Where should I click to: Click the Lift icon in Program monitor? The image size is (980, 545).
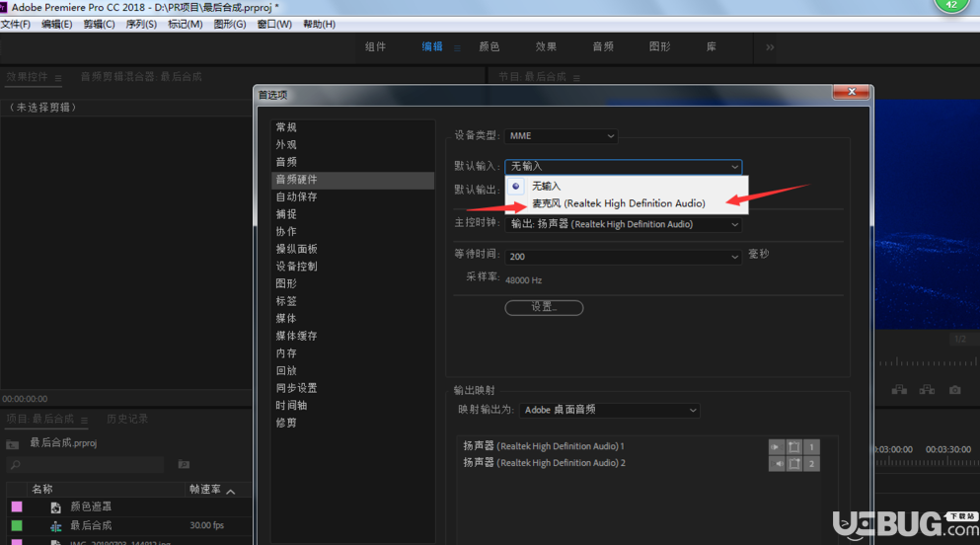click(899, 390)
